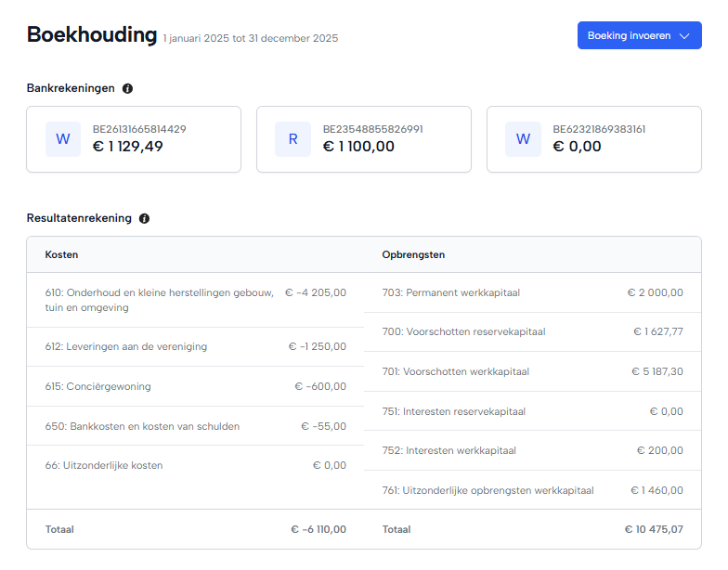The height and width of the screenshot is (570, 728).
Task: Click the chevron arrow on Boeking invoeren
Action: 684,36
